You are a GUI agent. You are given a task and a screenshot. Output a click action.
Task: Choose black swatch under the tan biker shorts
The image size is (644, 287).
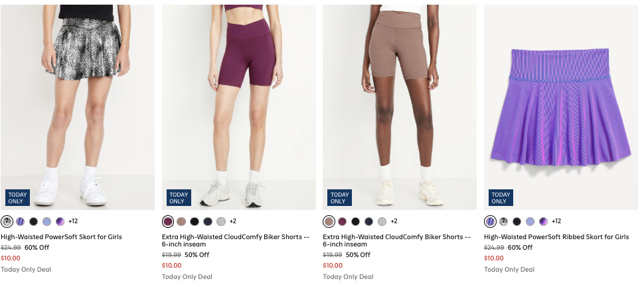pos(356,221)
